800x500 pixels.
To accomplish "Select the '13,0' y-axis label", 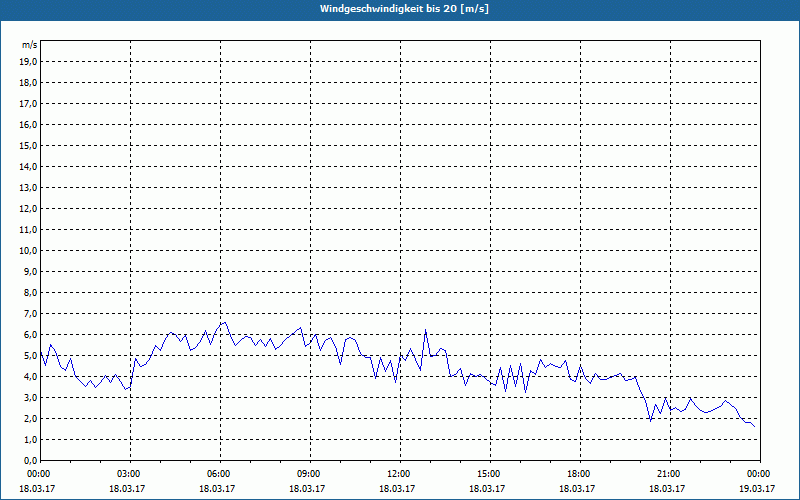I will (28, 188).
